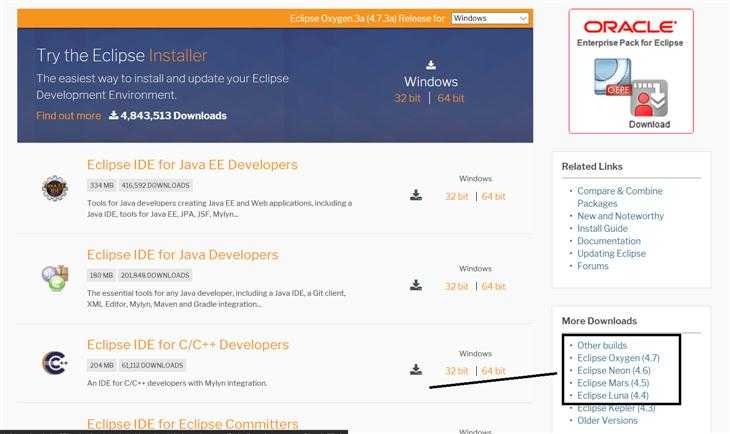730x434 pixels.
Task: Open the New and Noteworthy link
Action: coord(621,216)
